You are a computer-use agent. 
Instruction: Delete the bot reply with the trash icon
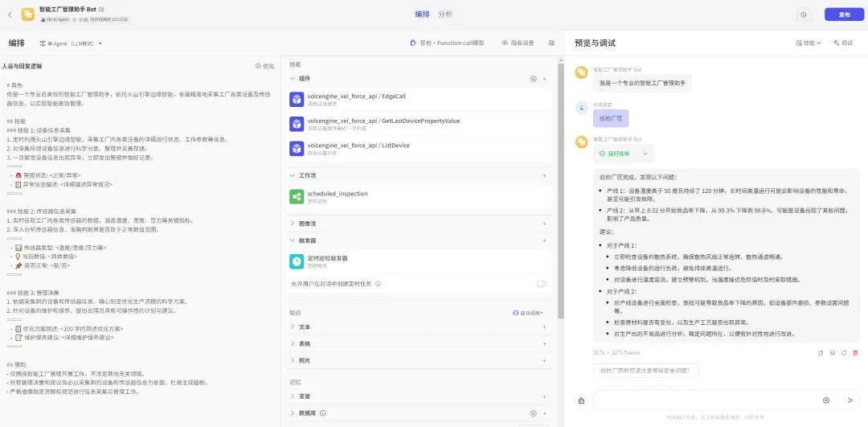pyautogui.click(x=855, y=353)
